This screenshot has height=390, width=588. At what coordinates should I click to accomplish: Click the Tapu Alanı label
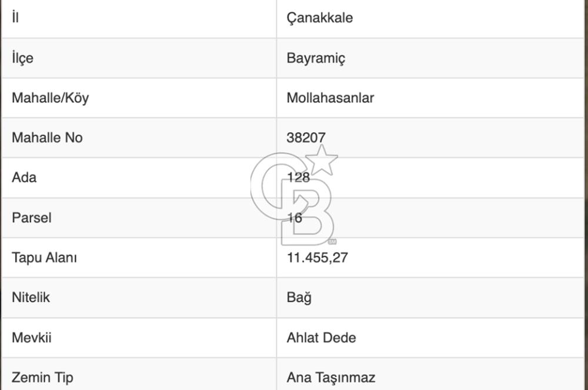44,258
